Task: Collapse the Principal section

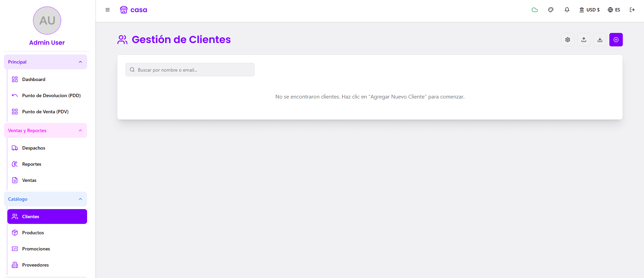Action: pyautogui.click(x=45, y=62)
